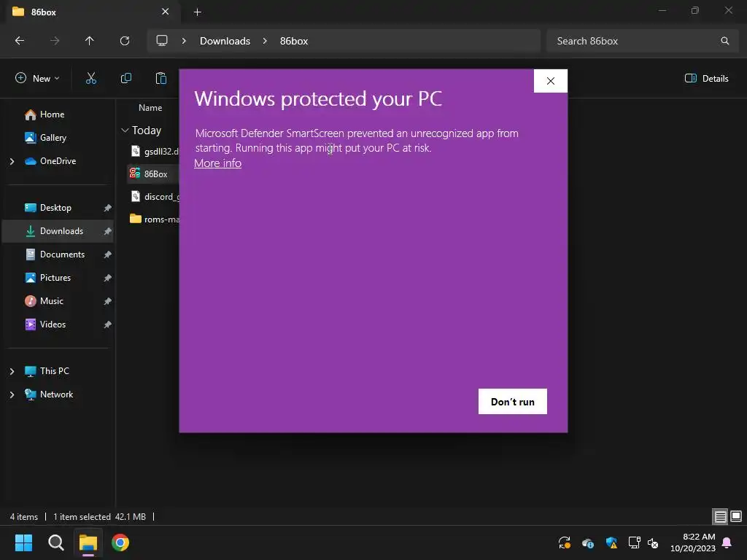Select Downloads in the address breadcrumb
This screenshot has height=560, width=747.
[x=225, y=41]
